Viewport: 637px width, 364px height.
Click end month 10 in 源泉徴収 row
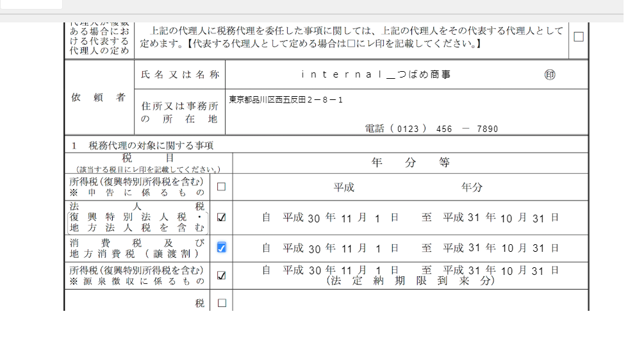(x=507, y=271)
